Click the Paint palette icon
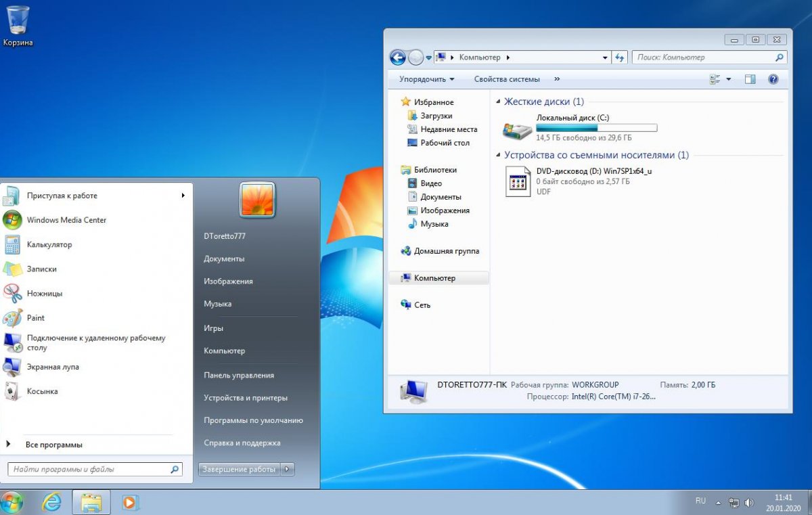This screenshot has height=515, width=812. click(12, 318)
